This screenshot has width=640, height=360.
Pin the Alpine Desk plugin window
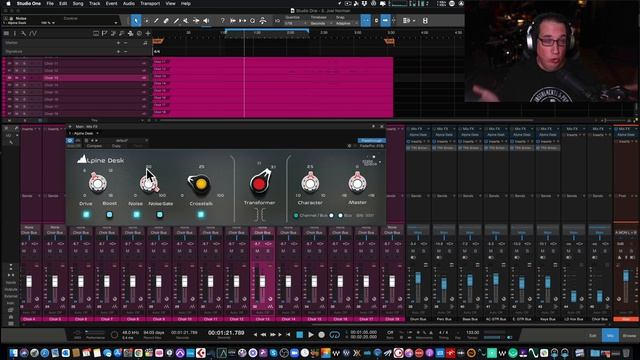pyautogui.click(x=373, y=127)
